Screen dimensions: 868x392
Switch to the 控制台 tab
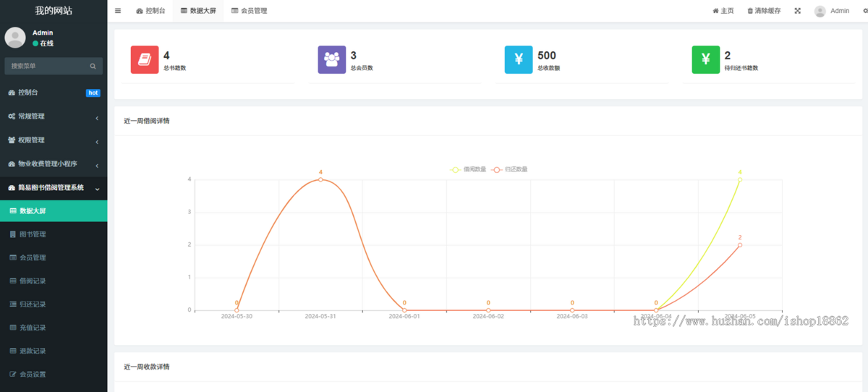pyautogui.click(x=150, y=11)
